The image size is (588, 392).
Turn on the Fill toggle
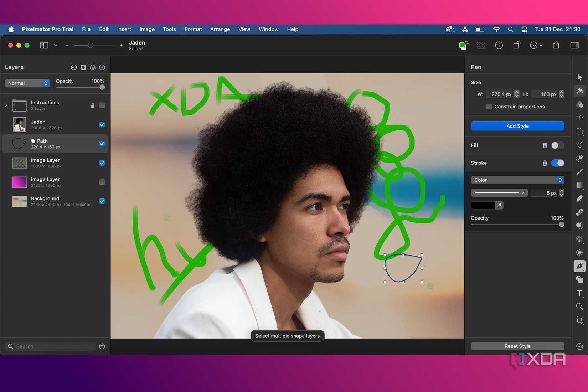tap(557, 145)
